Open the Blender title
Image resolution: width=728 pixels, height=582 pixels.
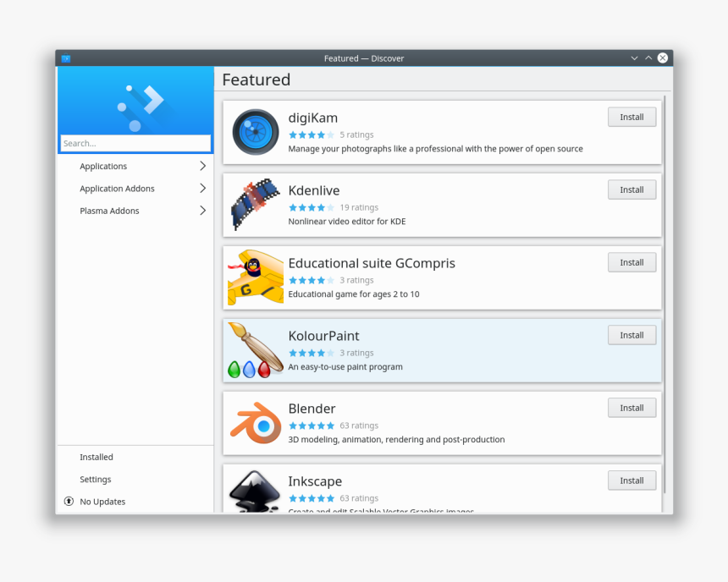(312, 409)
